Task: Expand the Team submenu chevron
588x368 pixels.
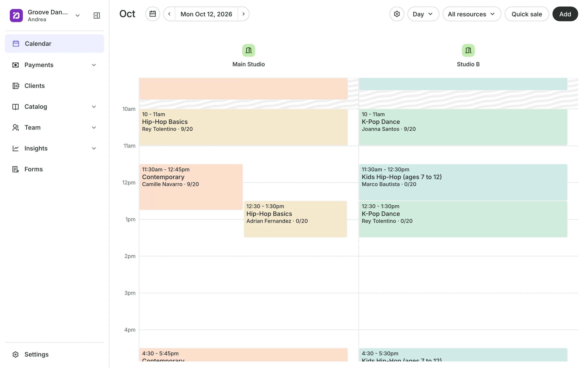Action: (x=94, y=128)
